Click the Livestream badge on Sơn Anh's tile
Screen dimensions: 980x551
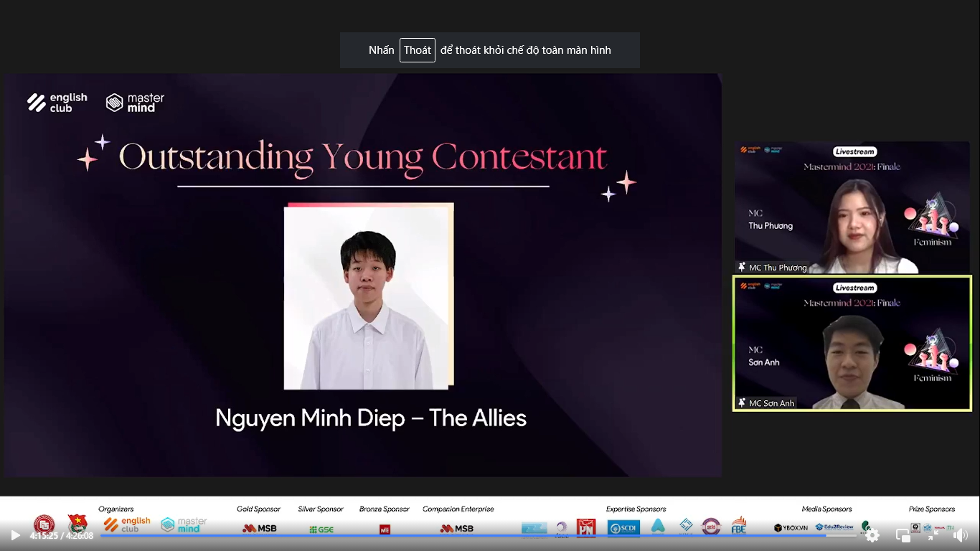(855, 288)
